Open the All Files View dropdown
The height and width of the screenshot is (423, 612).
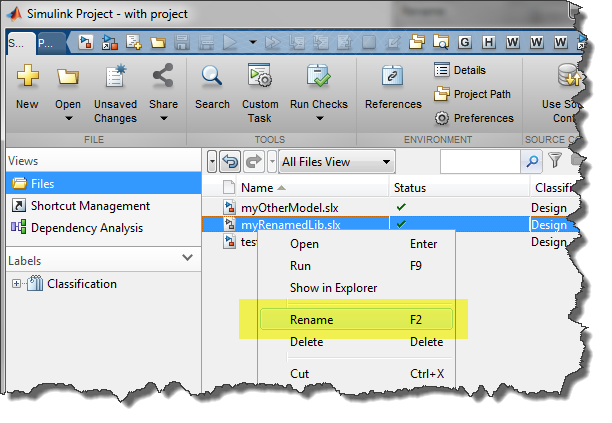point(336,162)
